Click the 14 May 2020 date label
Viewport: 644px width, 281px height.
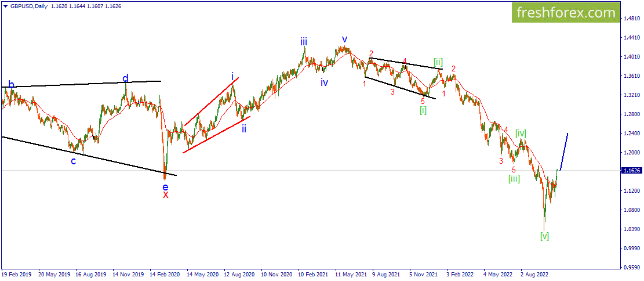(202, 274)
